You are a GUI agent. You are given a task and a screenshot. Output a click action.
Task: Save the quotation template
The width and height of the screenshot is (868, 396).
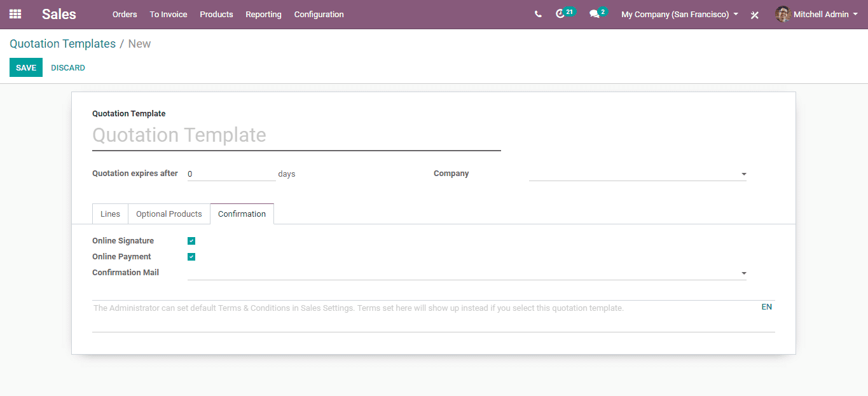pos(26,67)
